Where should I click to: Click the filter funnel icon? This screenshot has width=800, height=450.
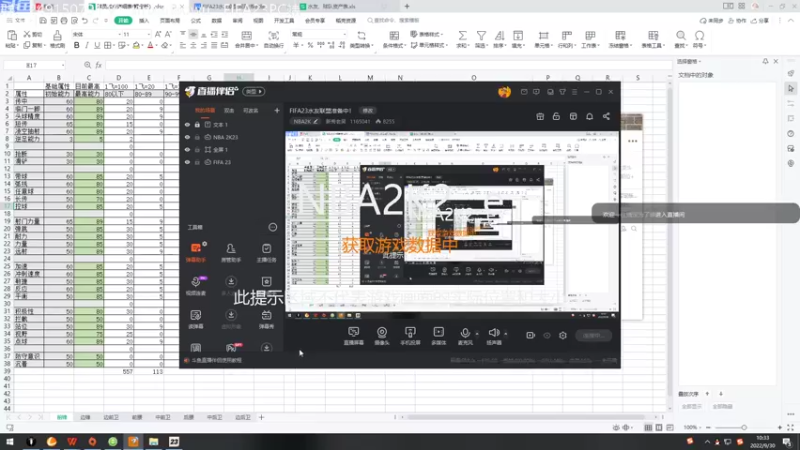pyautogui.click(x=481, y=35)
